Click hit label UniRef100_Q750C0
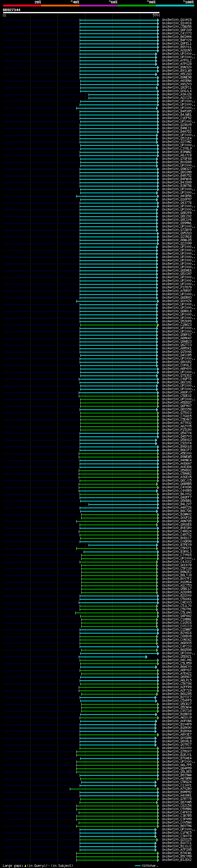Viewport: 197px width, 868px height. (177, 413)
